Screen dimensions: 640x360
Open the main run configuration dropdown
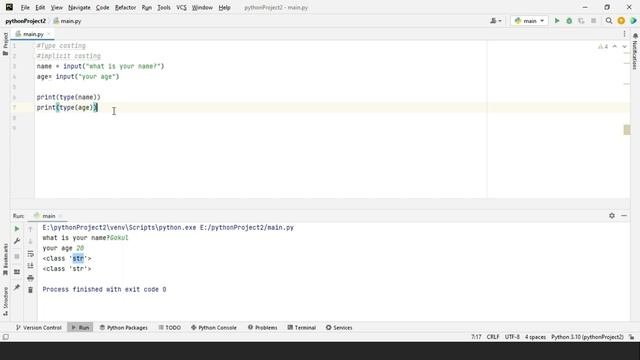(529, 21)
